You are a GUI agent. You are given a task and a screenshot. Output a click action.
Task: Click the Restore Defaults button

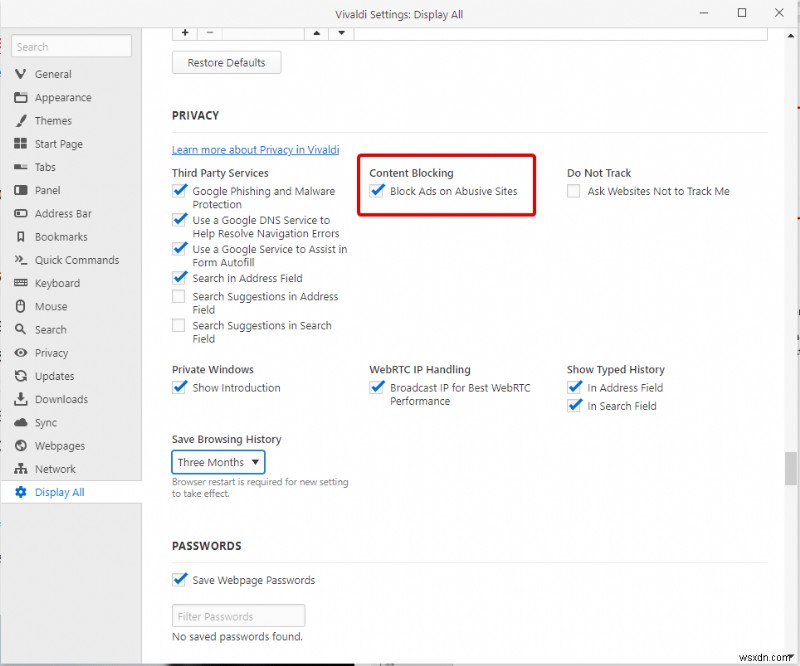[226, 62]
